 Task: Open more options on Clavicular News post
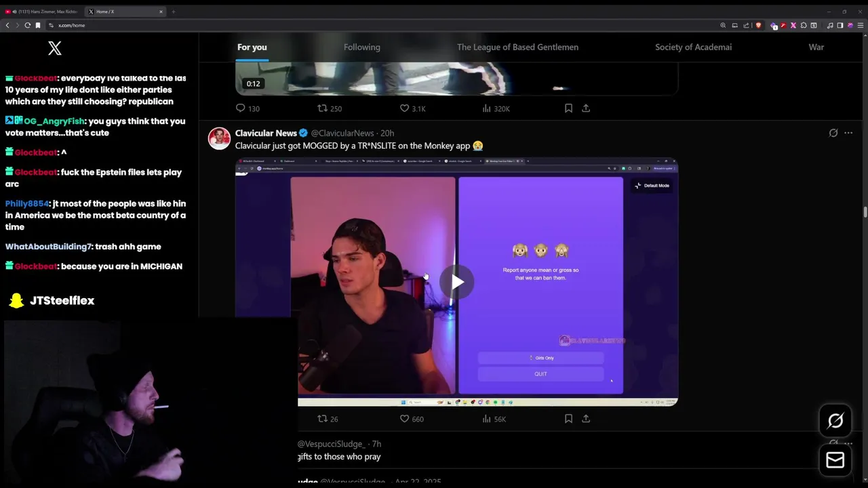pyautogui.click(x=848, y=133)
